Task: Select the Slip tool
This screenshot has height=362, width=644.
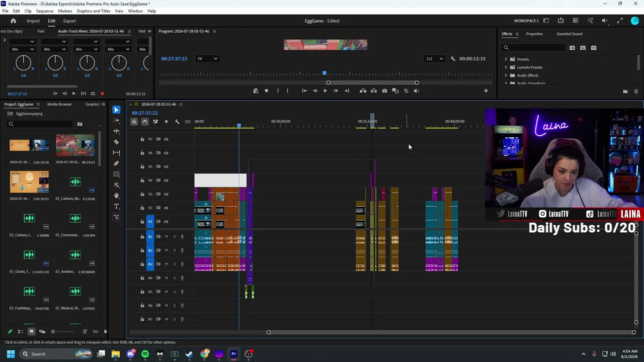Action: (116, 152)
